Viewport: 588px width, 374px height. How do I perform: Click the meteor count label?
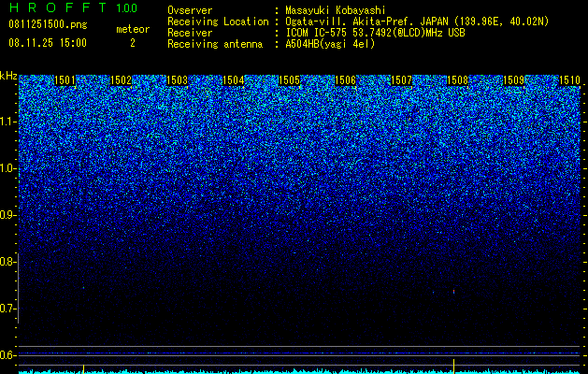(x=133, y=29)
